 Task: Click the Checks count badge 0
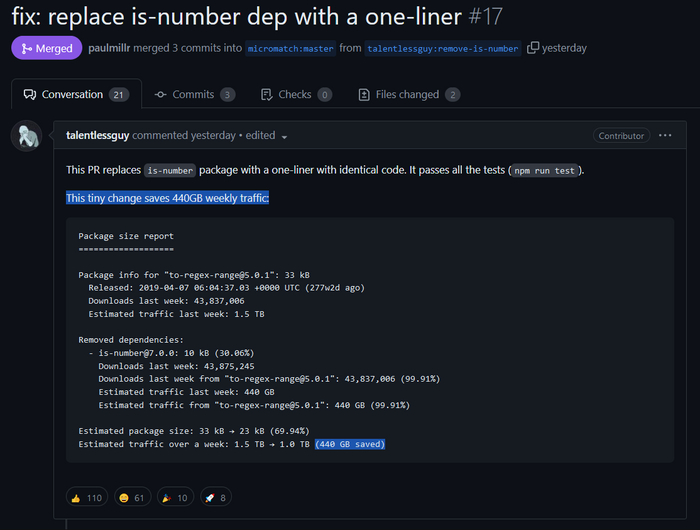325,95
